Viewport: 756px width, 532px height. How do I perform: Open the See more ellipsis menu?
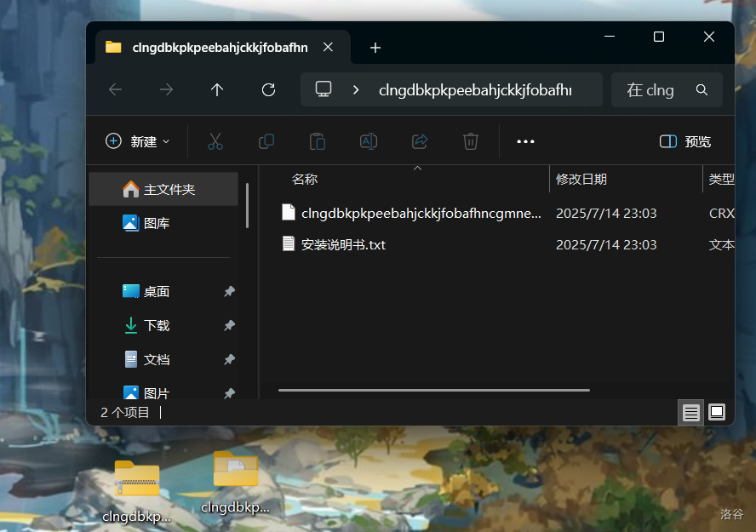tap(525, 141)
